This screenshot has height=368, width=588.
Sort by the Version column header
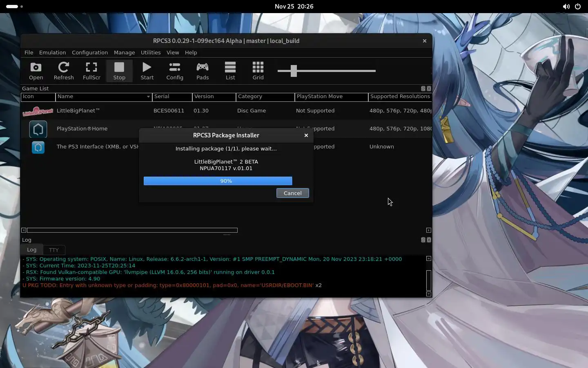tap(214, 97)
